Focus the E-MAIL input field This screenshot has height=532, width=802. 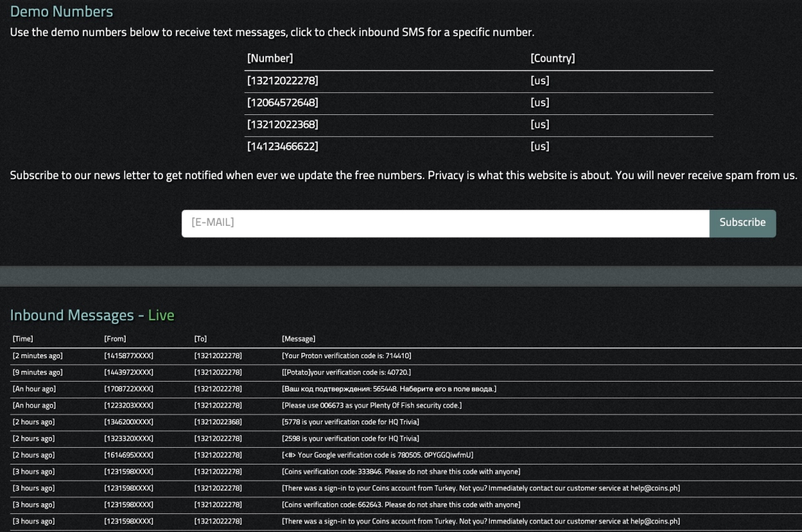[x=445, y=223]
